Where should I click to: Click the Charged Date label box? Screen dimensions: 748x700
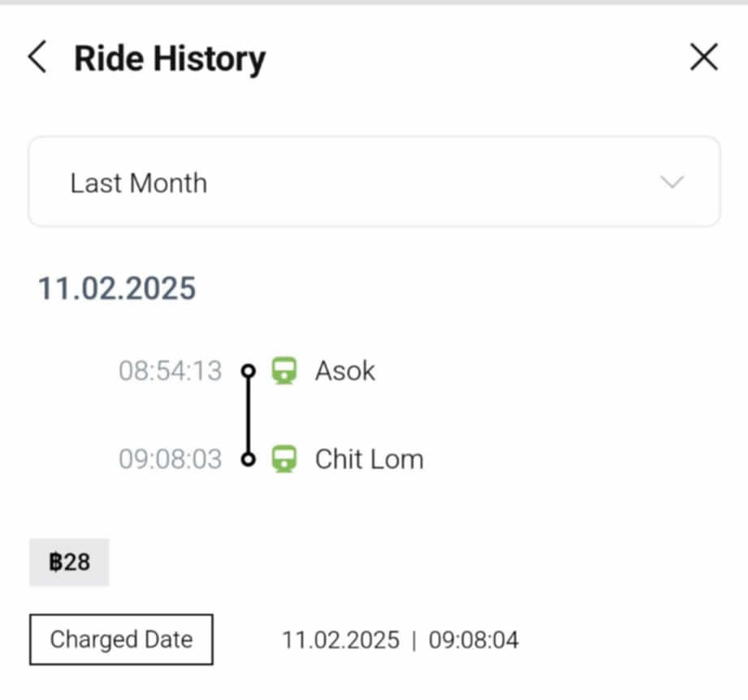121,640
